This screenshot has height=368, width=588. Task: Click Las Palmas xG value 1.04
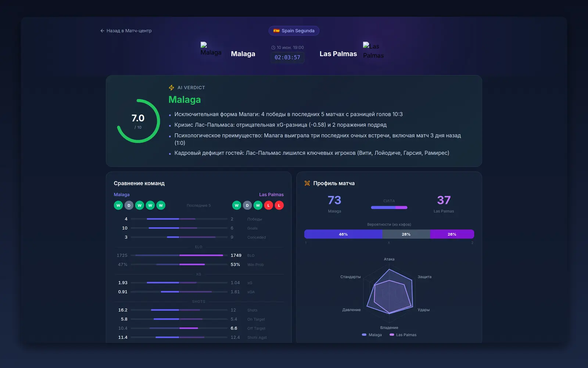tap(235, 283)
